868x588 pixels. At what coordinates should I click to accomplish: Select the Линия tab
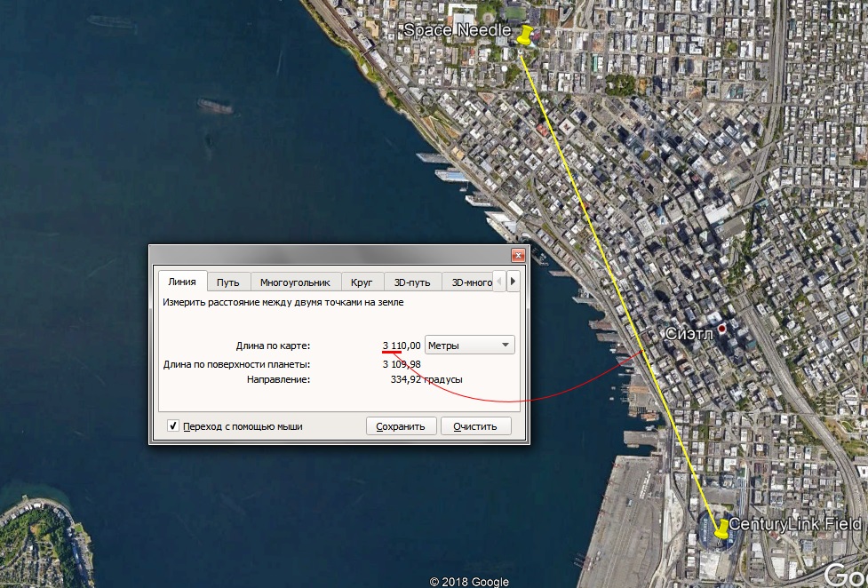pyautogui.click(x=182, y=282)
